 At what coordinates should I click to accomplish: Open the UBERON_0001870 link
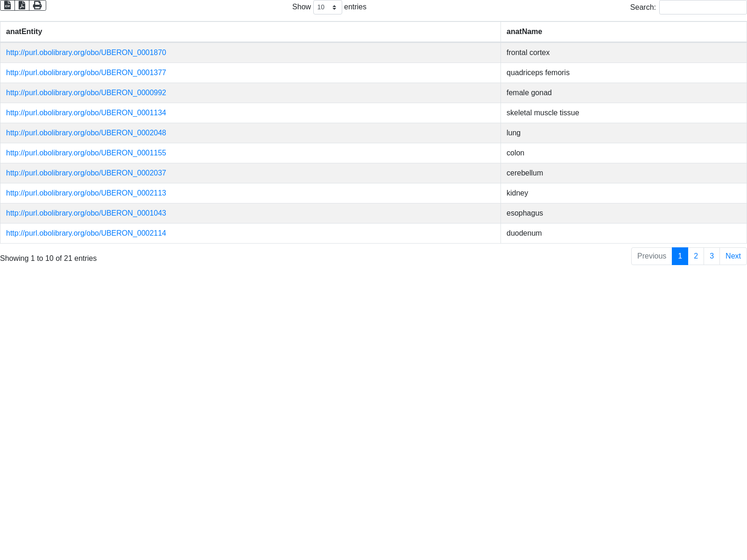pyautogui.click(x=86, y=53)
